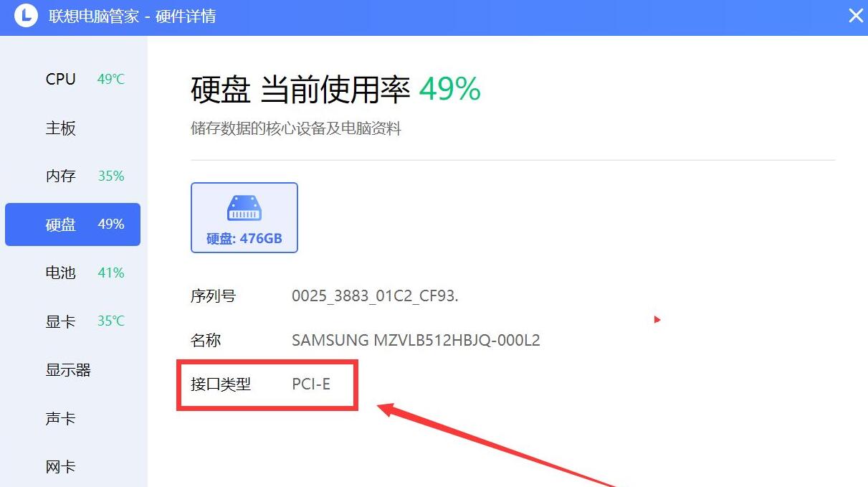Select the 硬盘 sidebar item
The image size is (868, 487).
(x=72, y=224)
